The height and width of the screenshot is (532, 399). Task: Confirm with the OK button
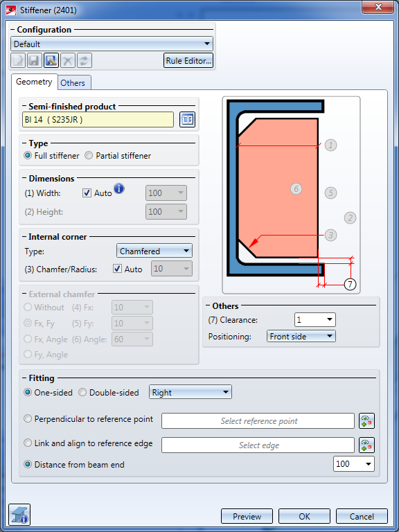tap(304, 516)
